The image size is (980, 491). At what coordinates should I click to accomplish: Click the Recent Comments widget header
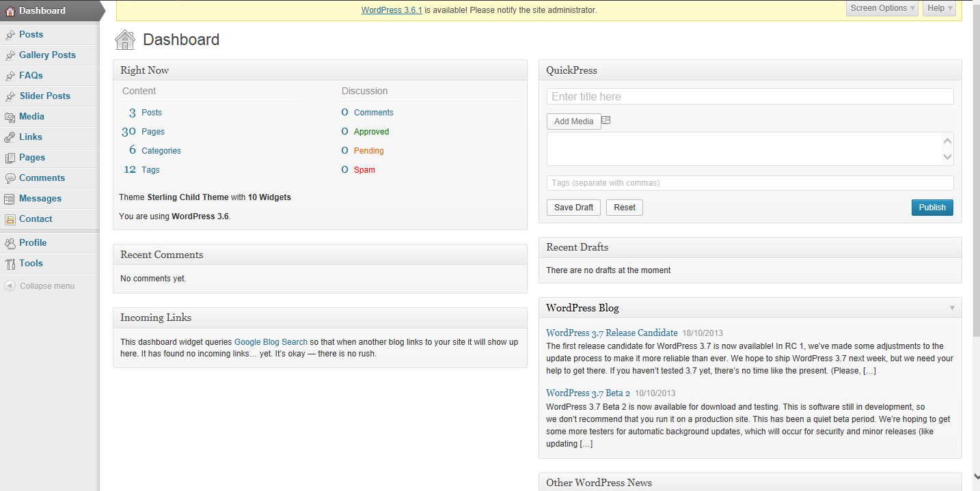(x=320, y=255)
